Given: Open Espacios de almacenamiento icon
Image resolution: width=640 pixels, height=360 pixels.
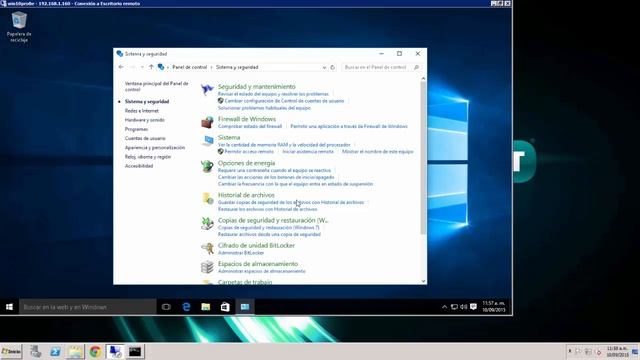Looking at the screenshot, I should tap(207, 267).
